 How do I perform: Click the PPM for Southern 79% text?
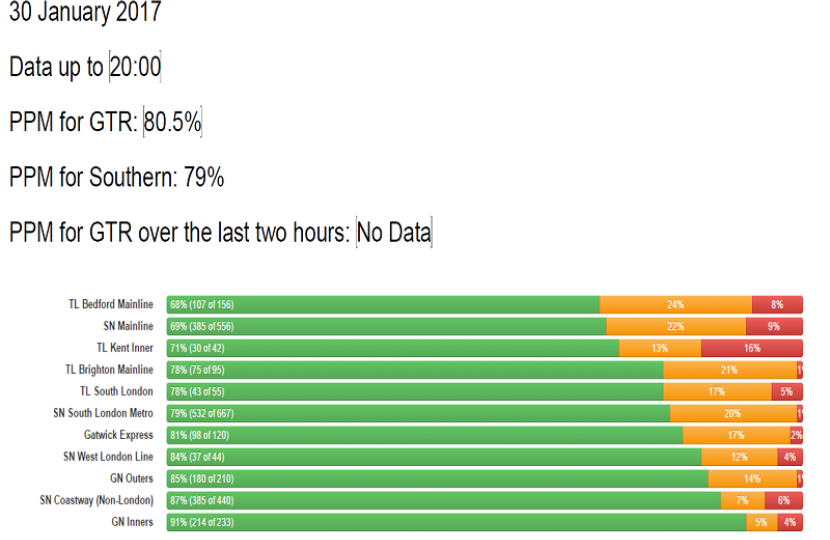click(x=116, y=178)
